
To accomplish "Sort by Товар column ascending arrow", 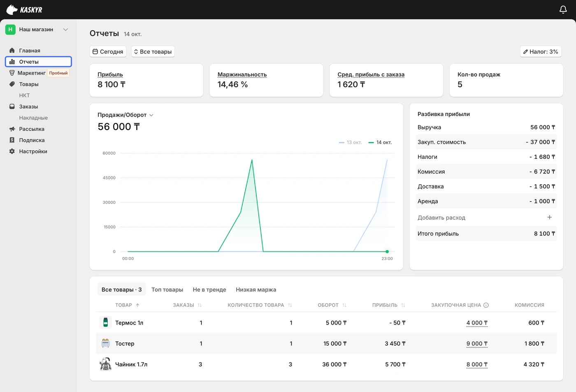I will point(137,305).
